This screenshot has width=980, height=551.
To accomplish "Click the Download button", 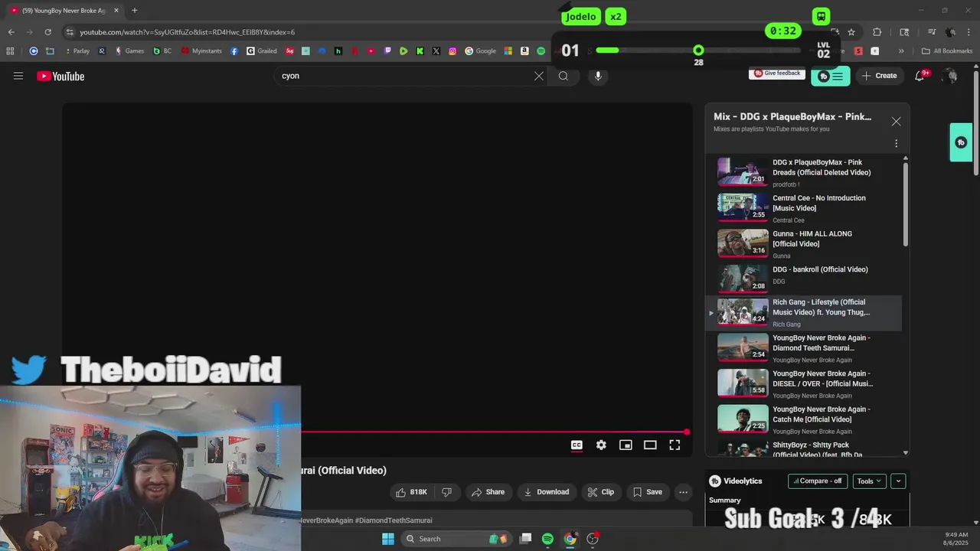I will point(546,492).
